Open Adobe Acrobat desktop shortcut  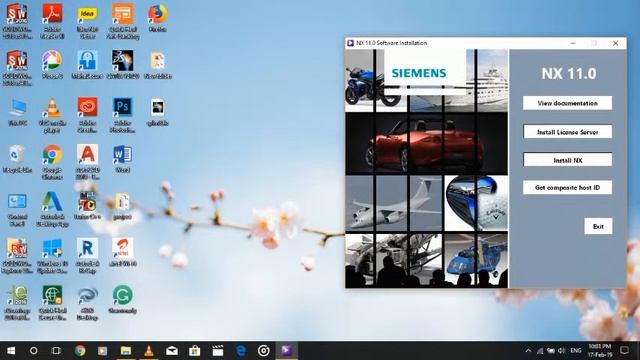[x=52, y=21]
